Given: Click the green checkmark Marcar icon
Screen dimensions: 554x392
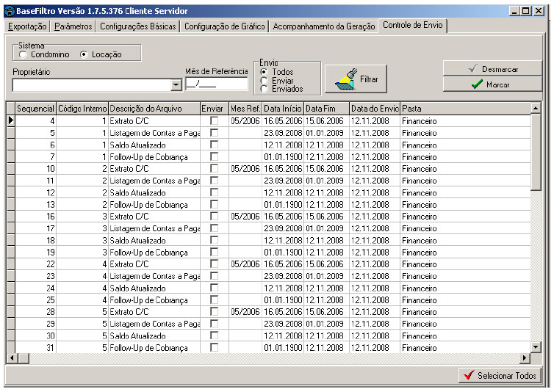Looking at the screenshot, I should pyautogui.click(x=477, y=84).
